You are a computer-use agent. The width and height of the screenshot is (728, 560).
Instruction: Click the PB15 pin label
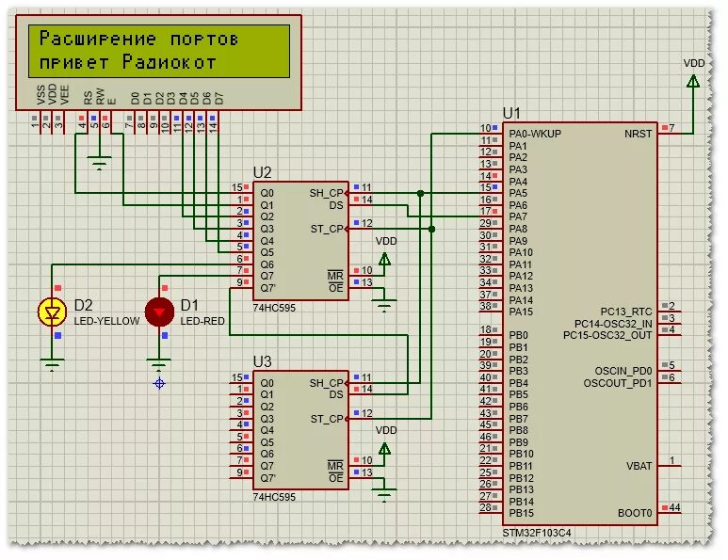521,513
